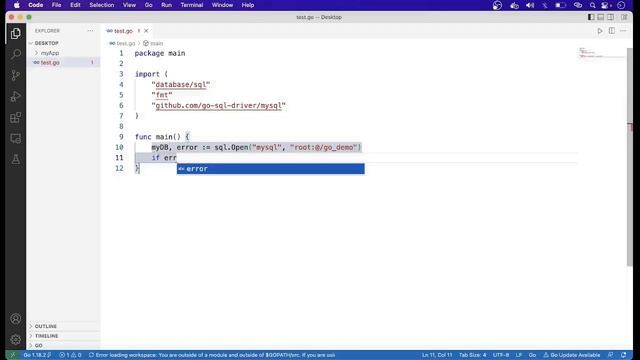The width and height of the screenshot is (640, 360).
Task: Switch to the test.go editor tab
Action: coord(123,31)
